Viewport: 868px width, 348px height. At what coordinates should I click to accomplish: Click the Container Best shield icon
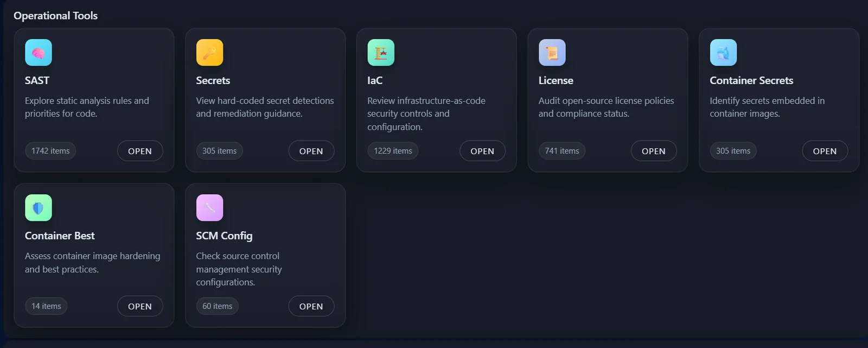click(39, 208)
